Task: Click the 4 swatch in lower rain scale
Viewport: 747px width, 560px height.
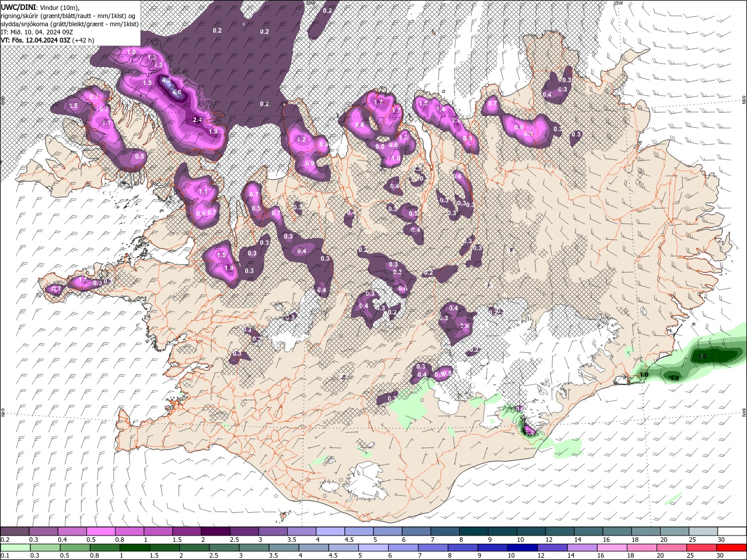Action: pos(313,548)
